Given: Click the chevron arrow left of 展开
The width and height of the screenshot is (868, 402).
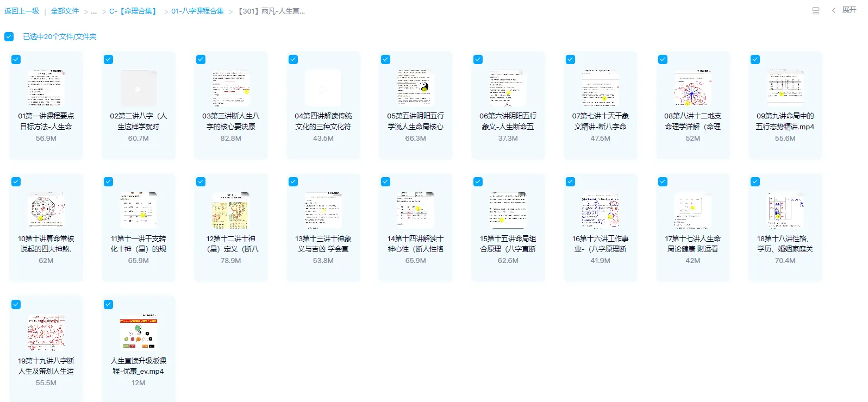Looking at the screenshot, I should tap(833, 10).
